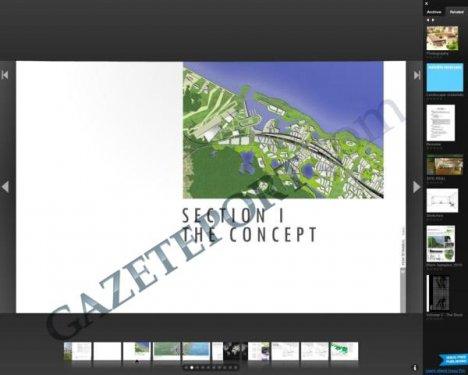Go to the next page with the right arrow
This screenshot has width=468, height=375.
(417, 187)
